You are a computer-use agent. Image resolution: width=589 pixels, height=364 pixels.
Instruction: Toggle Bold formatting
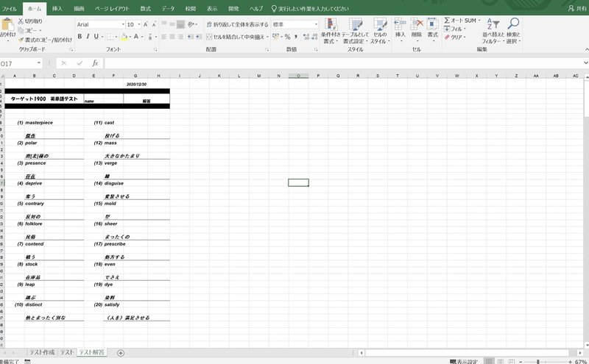click(x=80, y=37)
